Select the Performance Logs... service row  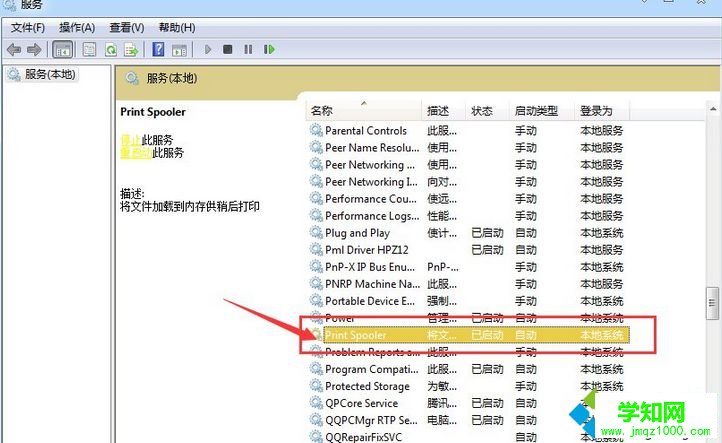[x=468, y=216]
